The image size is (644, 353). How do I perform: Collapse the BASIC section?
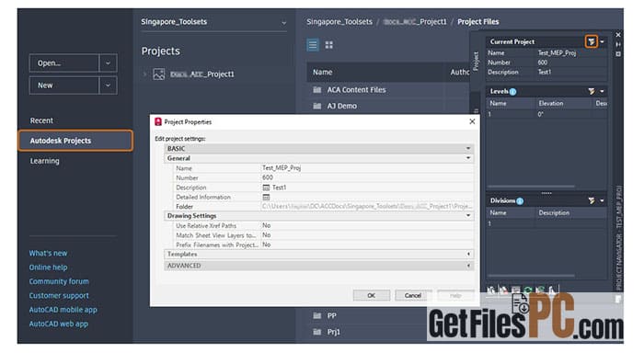pos(467,148)
